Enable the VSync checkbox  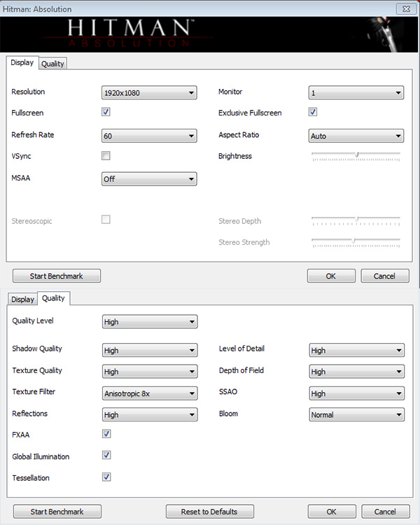pos(106,155)
